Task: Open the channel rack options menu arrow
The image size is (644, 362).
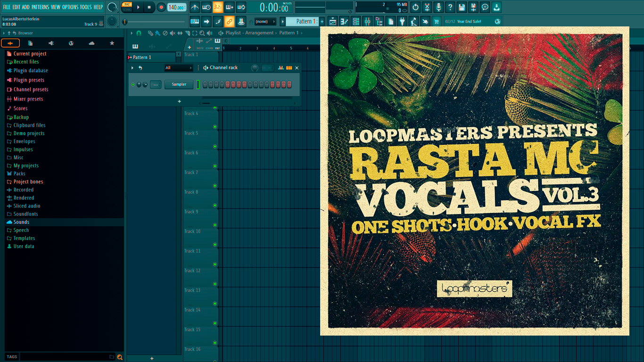Action: [132, 68]
